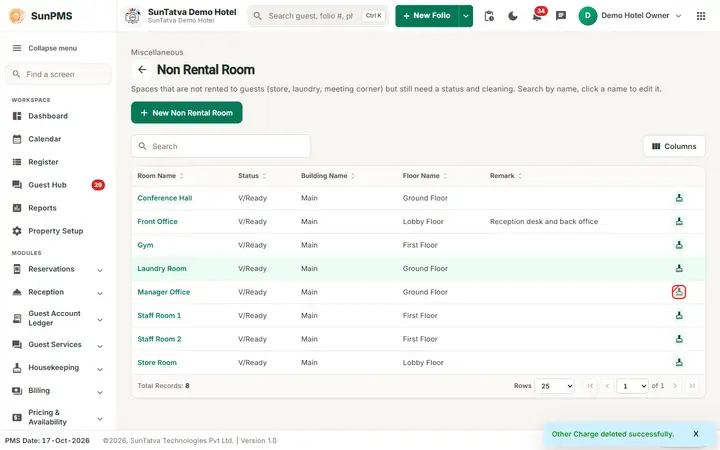720x450 pixels.
Task: Open the notifications bell
Action: click(x=537, y=16)
